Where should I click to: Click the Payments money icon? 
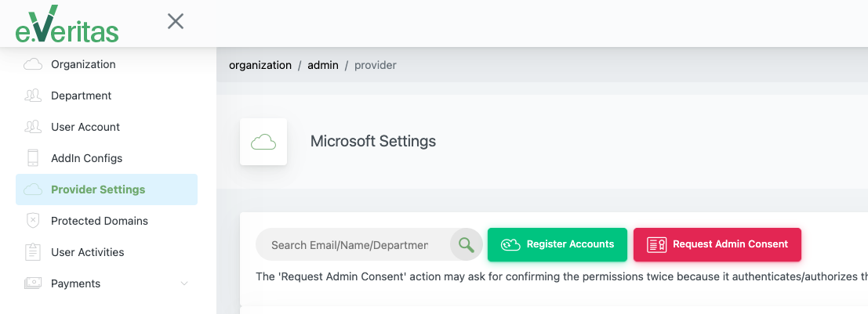pyautogui.click(x=33, y=283)
